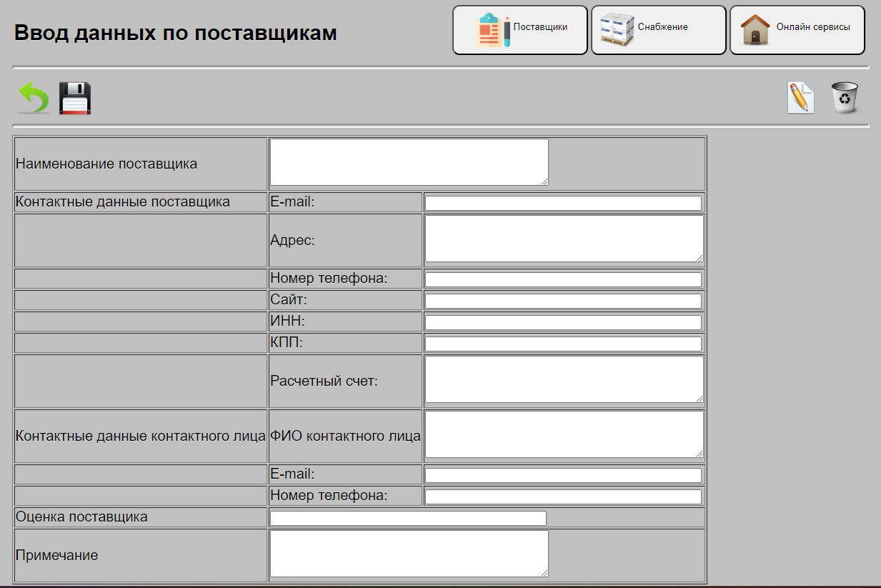This screenshot has height=588, width=881.
Task: Click the recycle bin delete icon
Action: pyautogui.click(x=846, y=98)
